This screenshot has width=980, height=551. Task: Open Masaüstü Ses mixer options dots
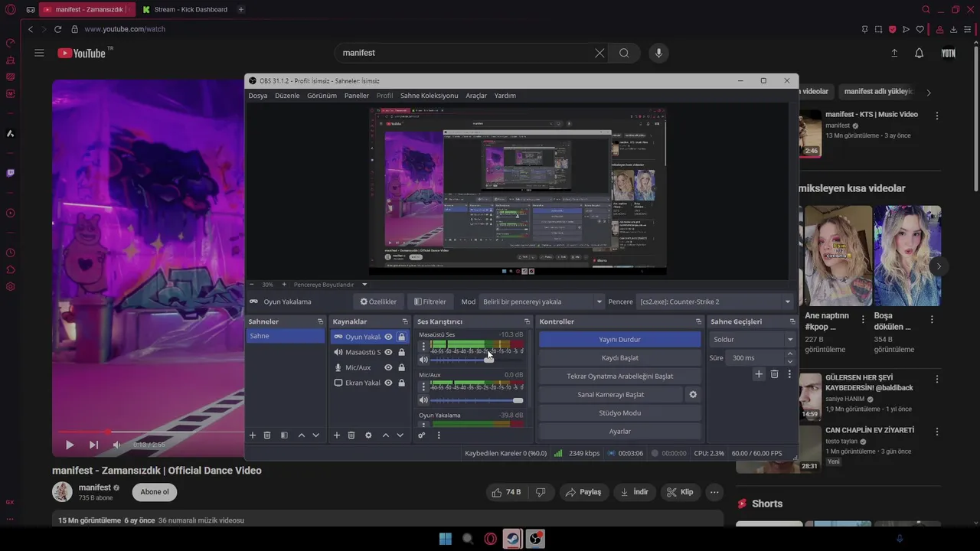(423, 347)
